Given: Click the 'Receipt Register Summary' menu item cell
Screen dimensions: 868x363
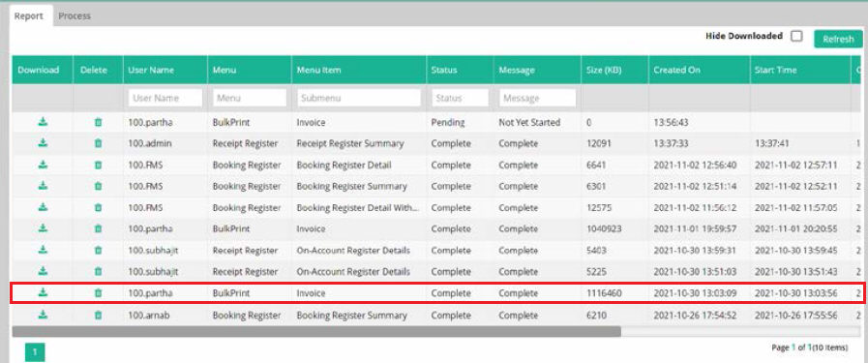Looking at the screenshot, I should tap(350, 143).
